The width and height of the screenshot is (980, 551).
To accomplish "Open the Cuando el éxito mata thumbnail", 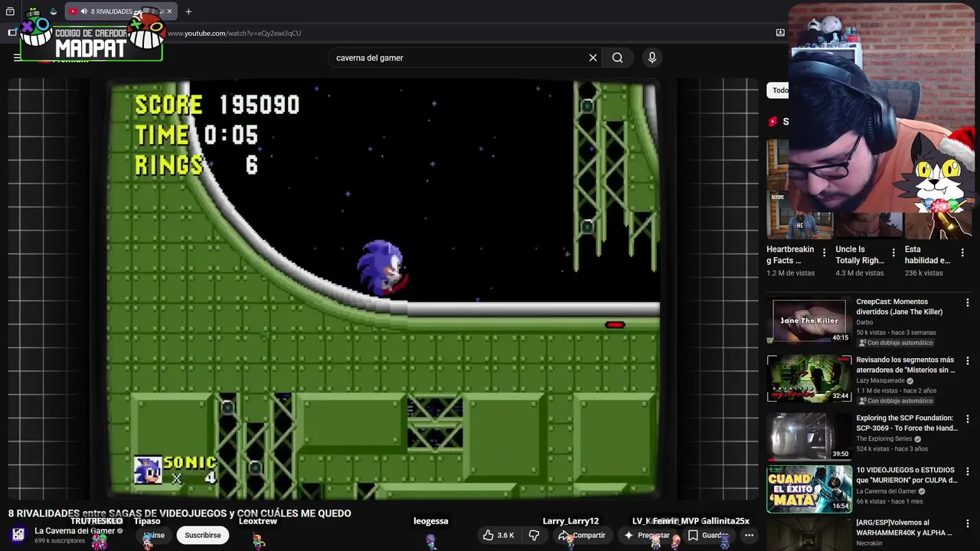I will pyautogui.click(x=809, y=489).
